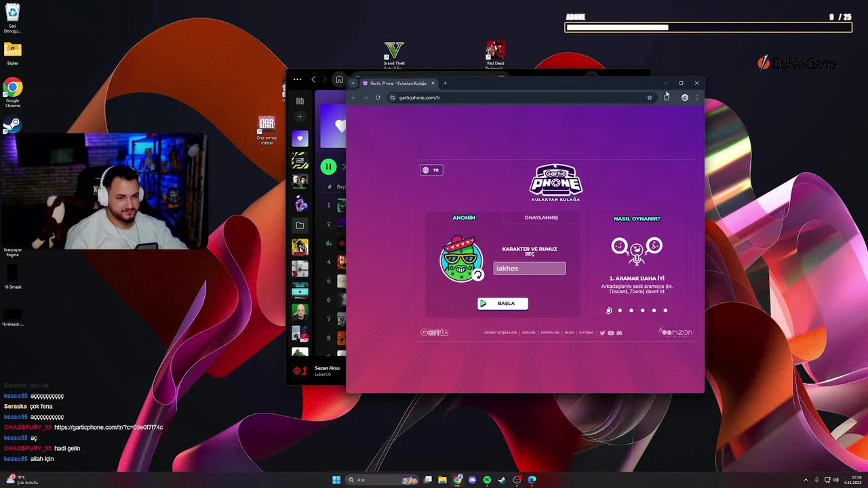Open the TR language selector

point(431,170)
